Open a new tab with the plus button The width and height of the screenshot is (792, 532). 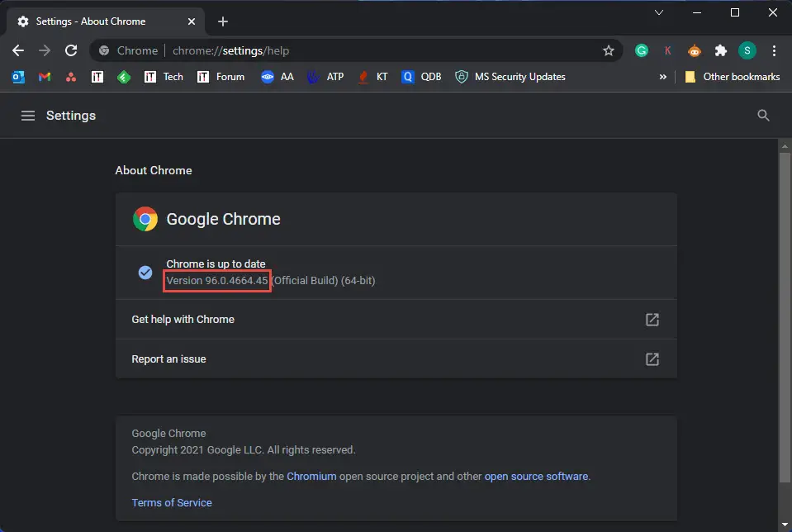[223, 21]
